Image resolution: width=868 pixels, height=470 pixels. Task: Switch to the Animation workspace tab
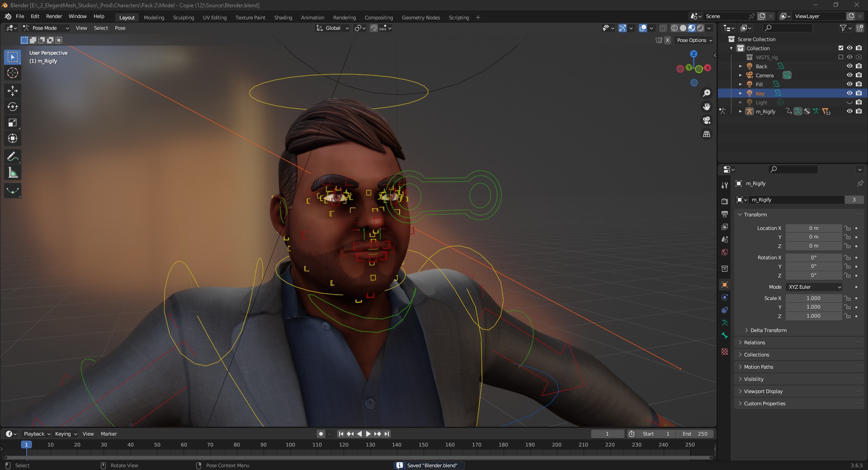(313, 18)
